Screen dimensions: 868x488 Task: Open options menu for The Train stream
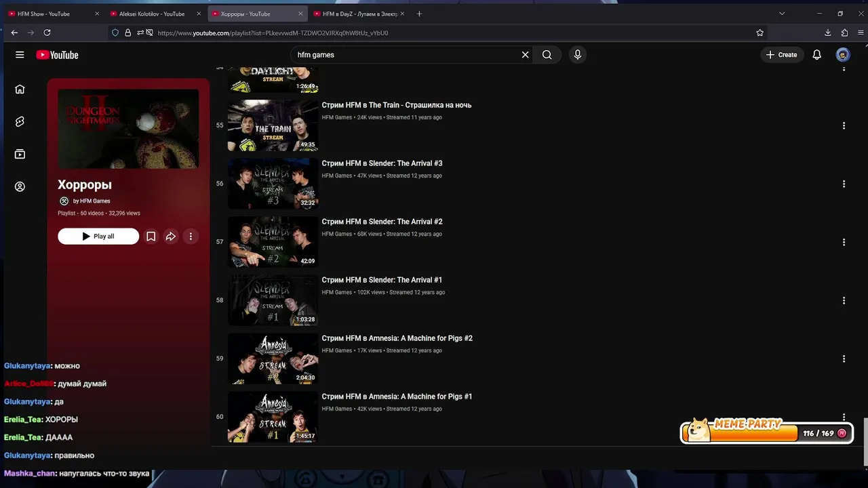pyautogui.click(x=844, y=125)
